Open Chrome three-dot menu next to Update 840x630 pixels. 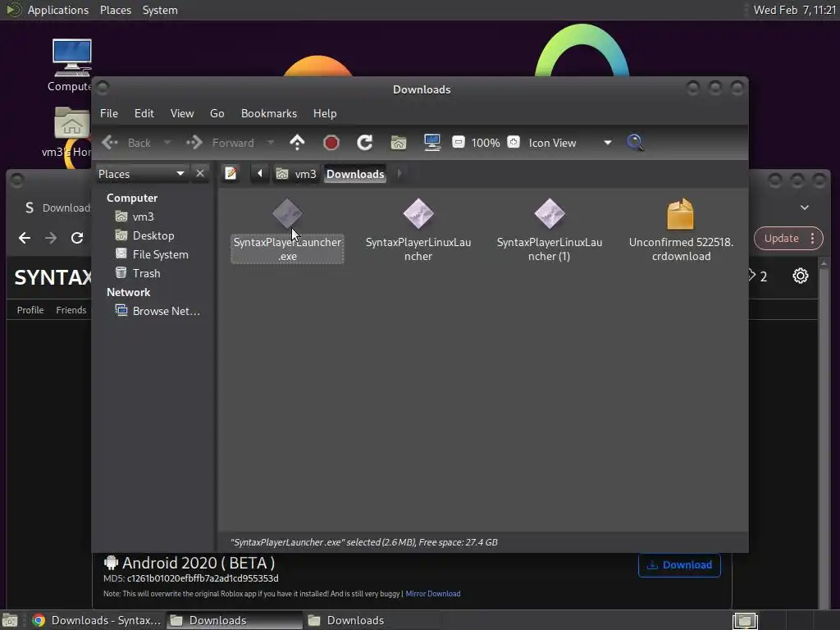coord(813,239)
